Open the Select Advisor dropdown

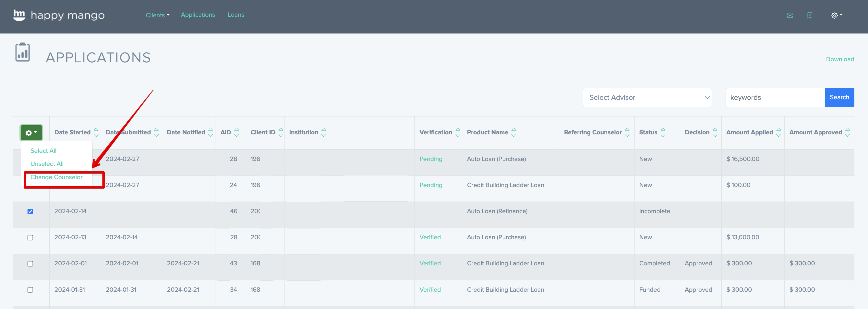(647, 97)
